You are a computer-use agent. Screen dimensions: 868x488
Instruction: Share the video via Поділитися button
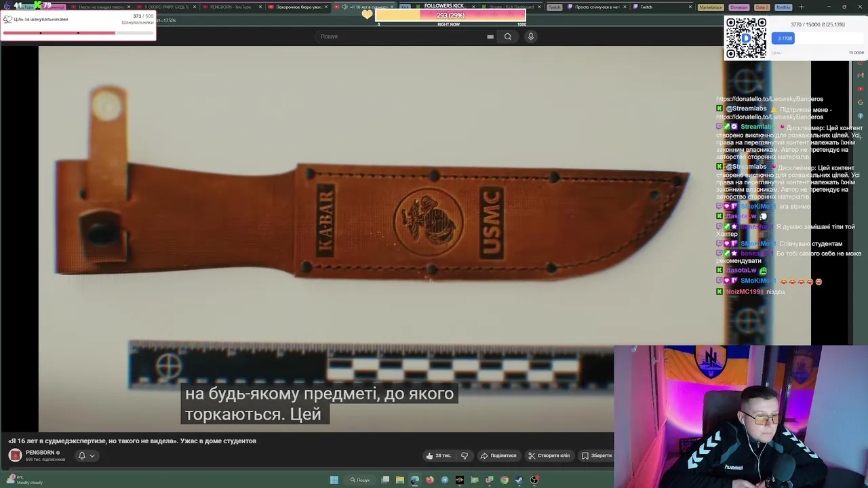pyautogui.click(x=498, y=455)
